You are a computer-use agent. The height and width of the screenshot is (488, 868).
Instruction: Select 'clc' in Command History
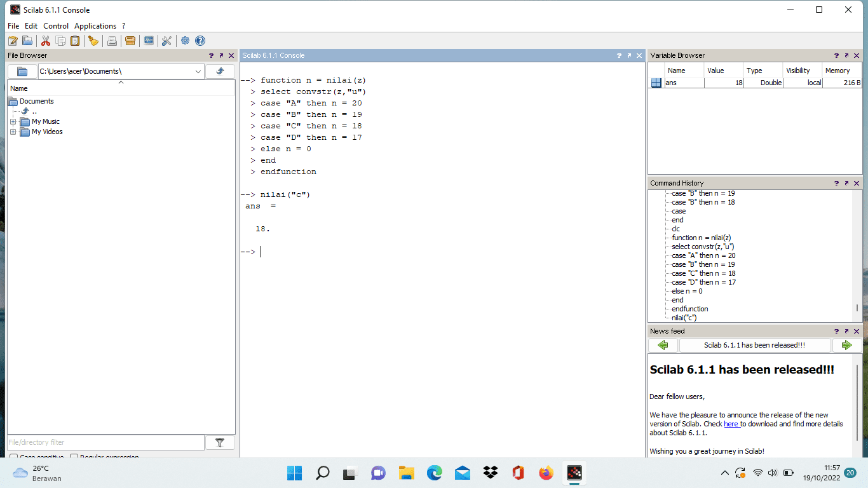tap(676, 229)
